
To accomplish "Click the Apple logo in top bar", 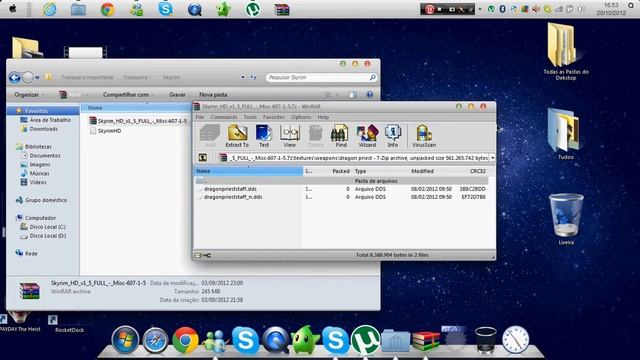I will 13,9.
